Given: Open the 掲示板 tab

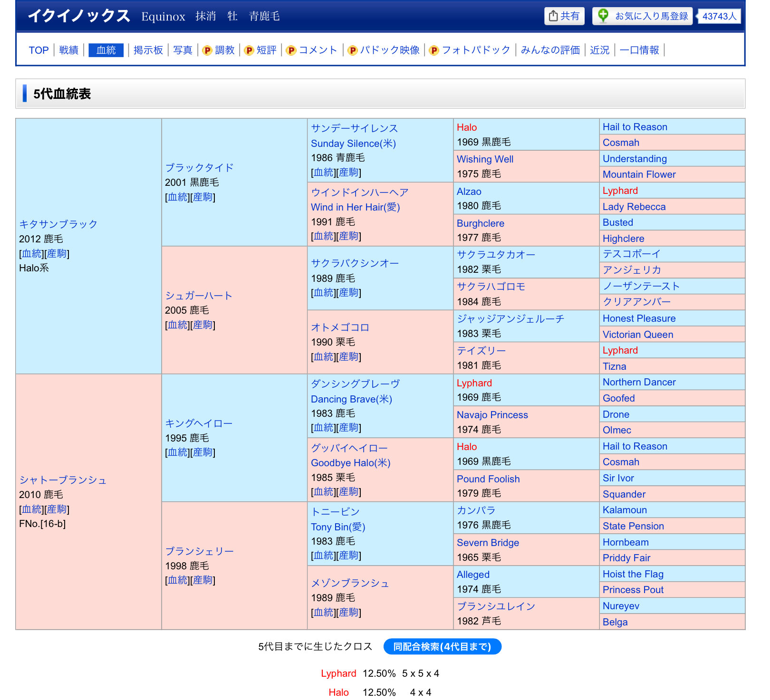Looking at the screenshot, I should click(x=148, y=50).
